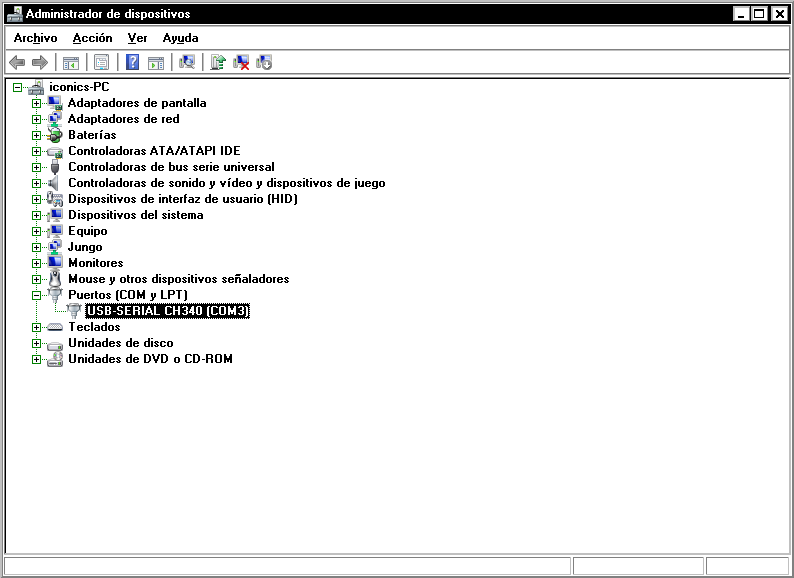Expand the Baterías node
The image size is (794, 578).
[x=36, y=135]
